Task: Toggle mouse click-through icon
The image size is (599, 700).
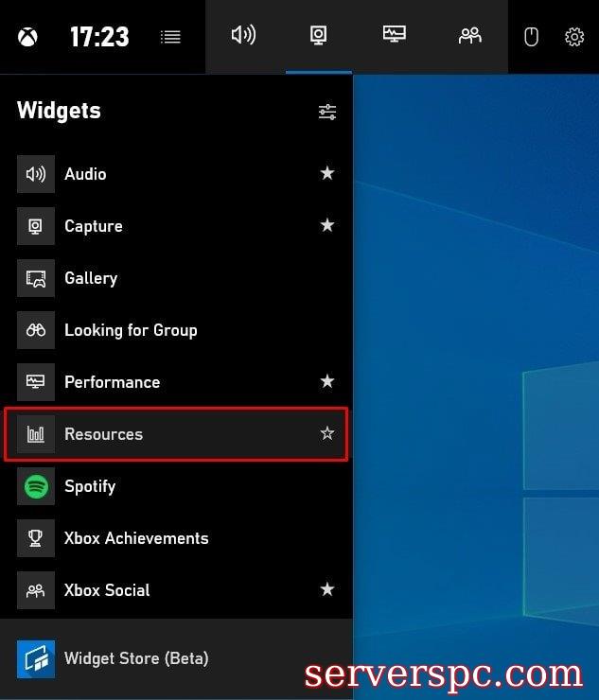Action: [532, 37]
